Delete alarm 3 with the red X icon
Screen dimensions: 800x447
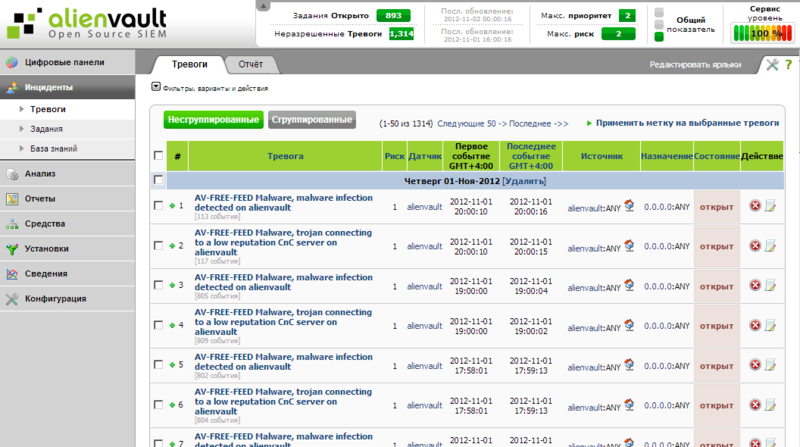coord(755,285)
